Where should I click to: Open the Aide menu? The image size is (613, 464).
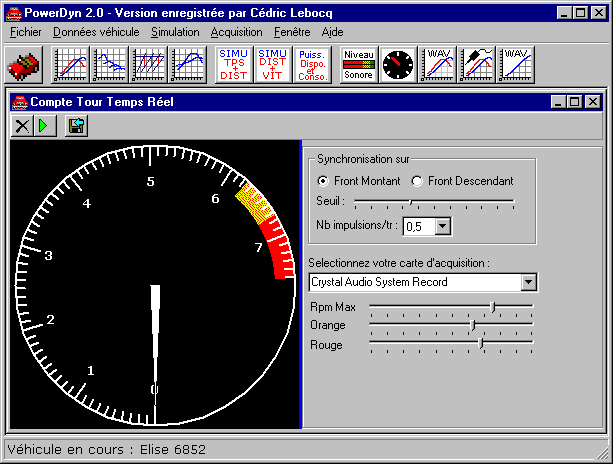(x=332, y=32)
